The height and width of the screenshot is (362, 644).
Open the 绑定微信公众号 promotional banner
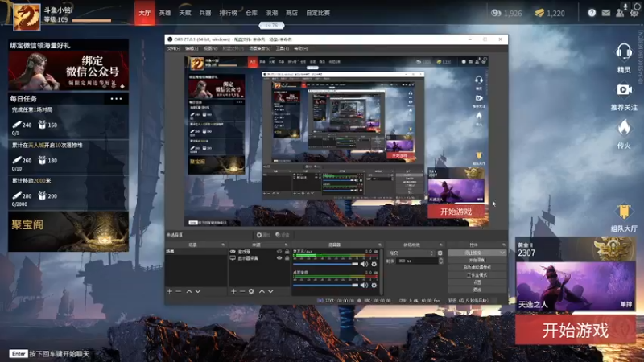pos(68,71)
